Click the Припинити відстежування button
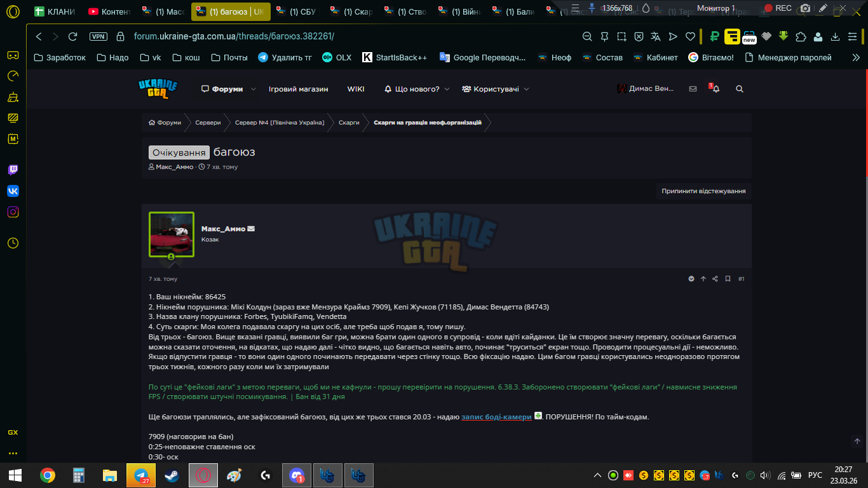This screenshot has height=488, width=868. pos(703,191)
